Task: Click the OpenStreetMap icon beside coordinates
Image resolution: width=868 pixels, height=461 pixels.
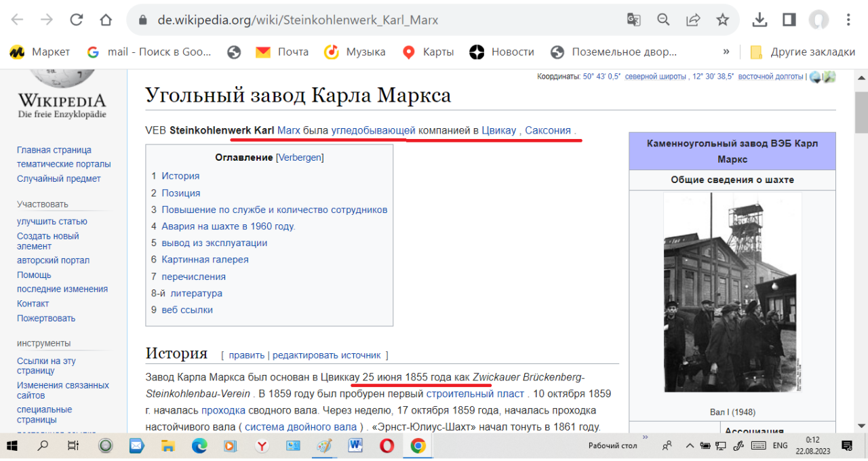Action: point(829,77)
